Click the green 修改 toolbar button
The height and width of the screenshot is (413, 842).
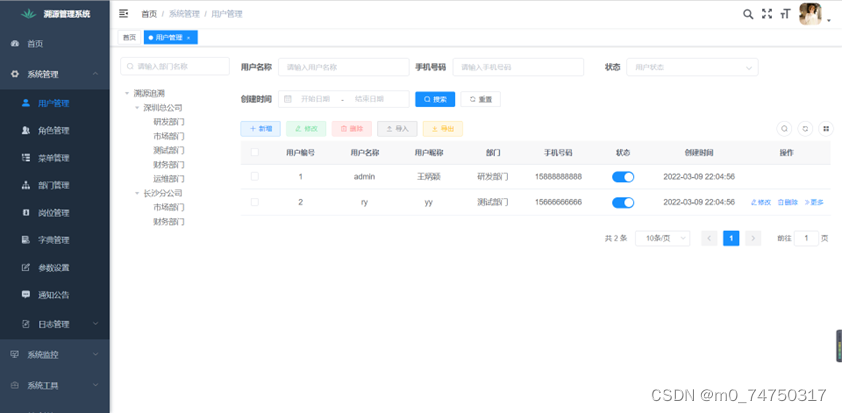[x=306, y=129]
